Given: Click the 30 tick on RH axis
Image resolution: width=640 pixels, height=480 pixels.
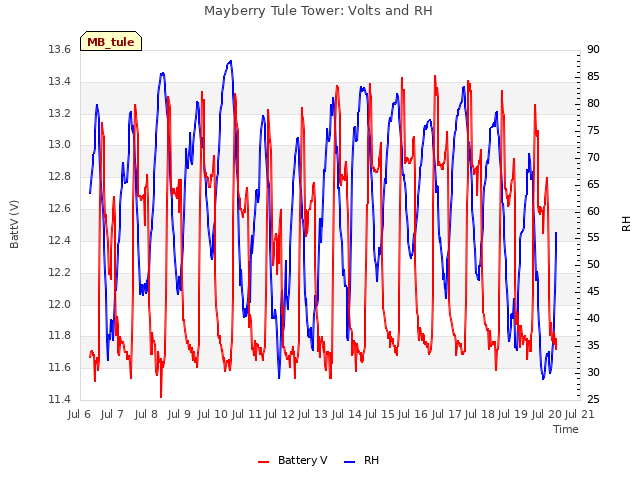Looking at the screenshot, I should click(593, 373).
